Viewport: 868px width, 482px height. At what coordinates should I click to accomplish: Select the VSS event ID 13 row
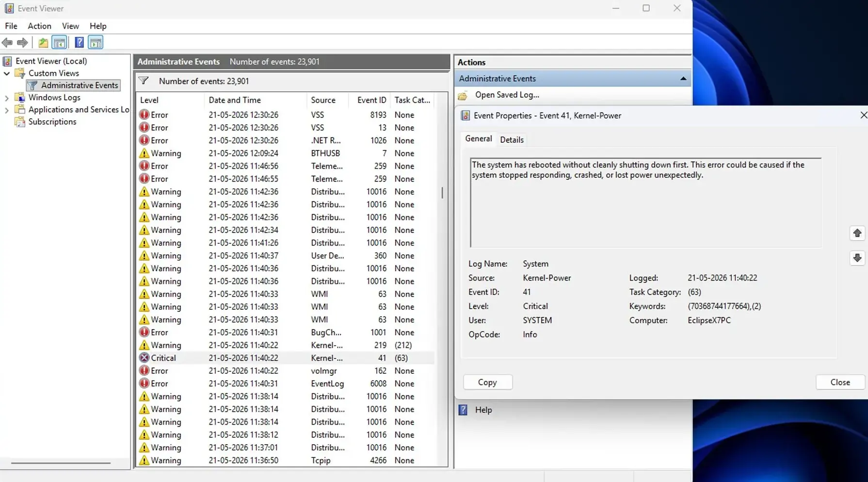tap(285, 128)
